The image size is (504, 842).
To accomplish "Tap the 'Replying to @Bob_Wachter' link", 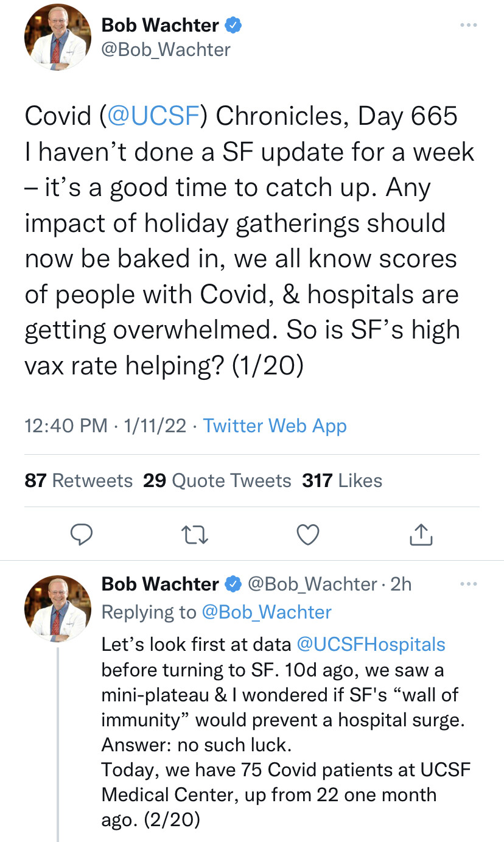I will click(x=266, y=612).
